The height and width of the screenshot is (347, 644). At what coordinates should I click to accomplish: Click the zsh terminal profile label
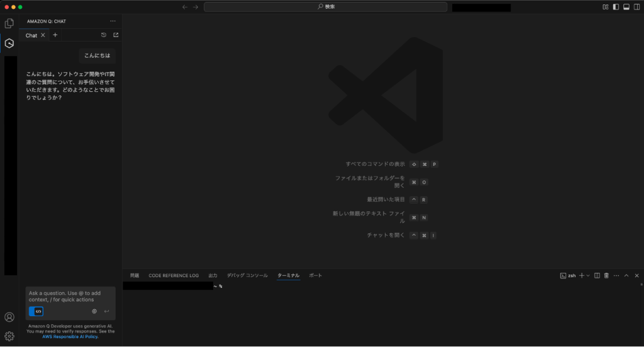pyautogui.click(x=568, y=275)
